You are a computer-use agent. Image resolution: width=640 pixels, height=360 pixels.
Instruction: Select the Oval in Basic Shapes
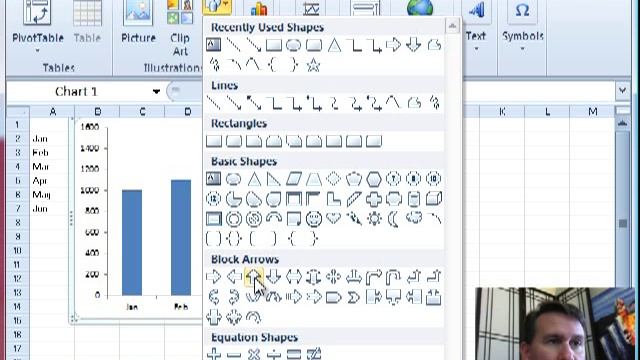pos(233,178)
